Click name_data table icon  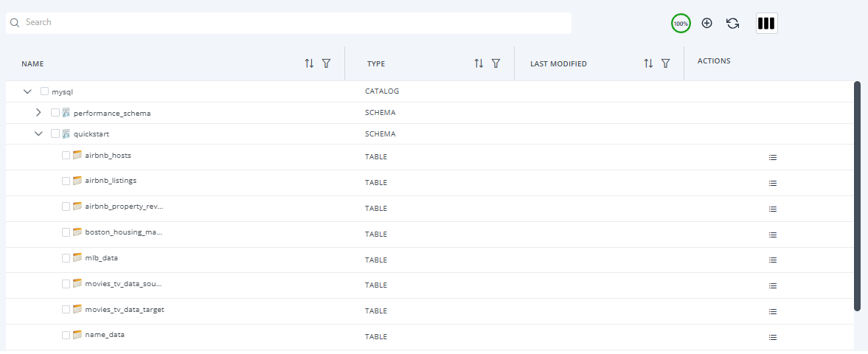(x=77, y=335)
